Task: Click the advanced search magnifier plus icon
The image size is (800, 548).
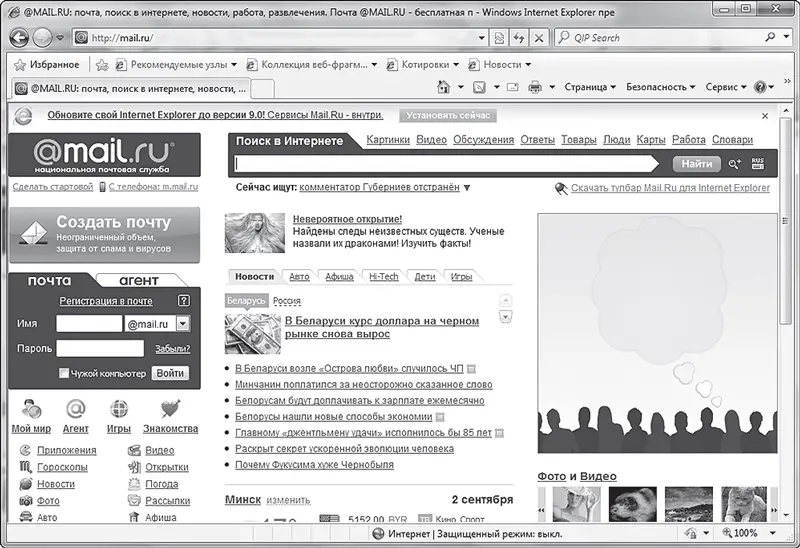Action: [x=735, y=164]
